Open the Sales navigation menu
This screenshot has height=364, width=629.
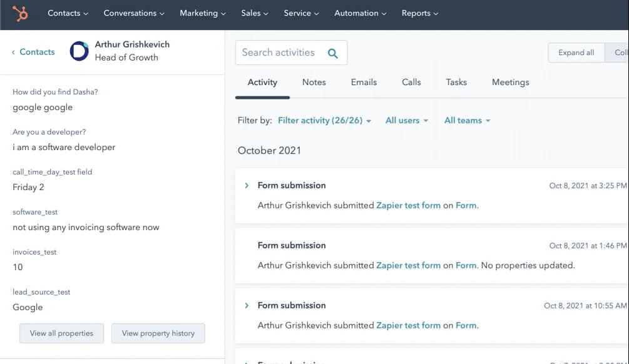pyautogui.click(x=254, y=13)
